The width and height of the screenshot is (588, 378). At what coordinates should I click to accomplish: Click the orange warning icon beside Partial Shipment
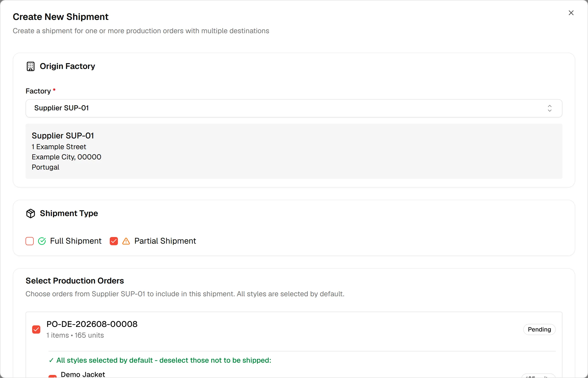click(x=126, y=241)
